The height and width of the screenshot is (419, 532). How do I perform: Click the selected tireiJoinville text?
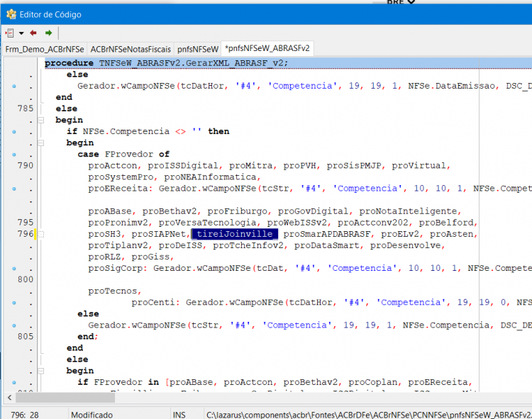[x=235, y=234]
